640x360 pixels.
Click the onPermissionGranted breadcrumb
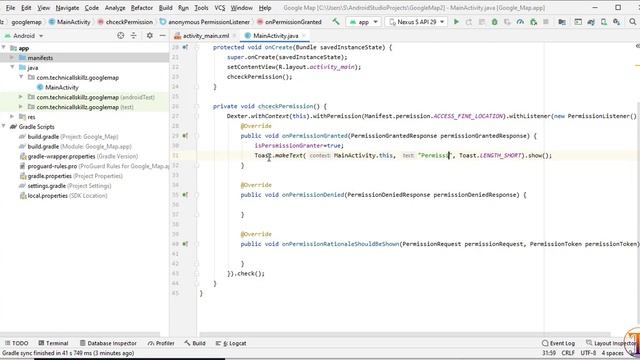coord(289,22)
